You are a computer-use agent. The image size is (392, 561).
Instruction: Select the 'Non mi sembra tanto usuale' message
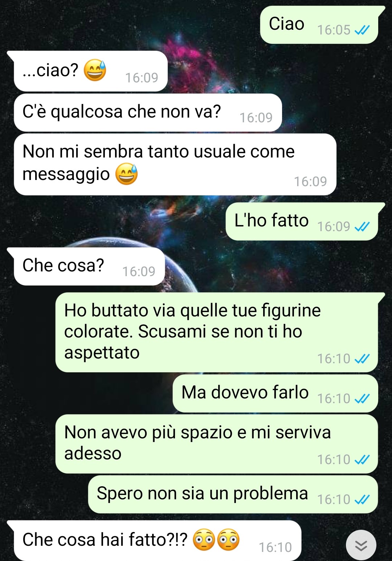click(x=175, y=164)
